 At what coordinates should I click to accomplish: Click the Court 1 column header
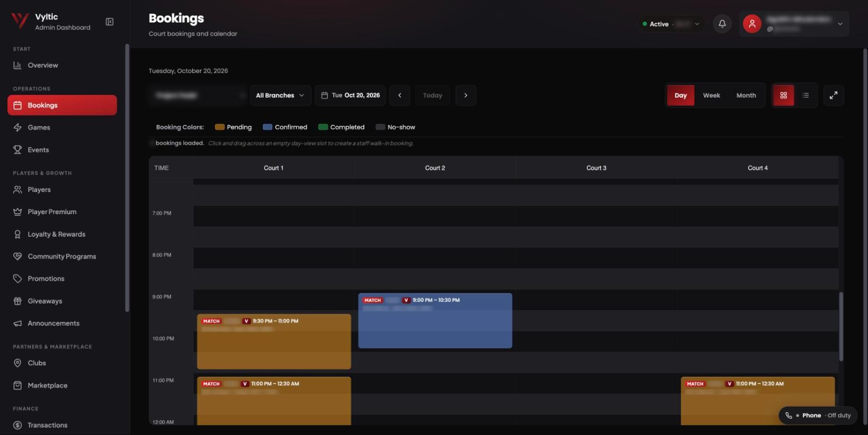click(274, 168)
